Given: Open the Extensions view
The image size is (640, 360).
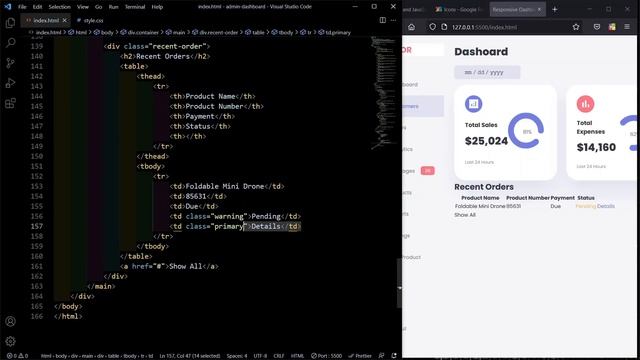Looking at the screenshot, I should [11, 103].
